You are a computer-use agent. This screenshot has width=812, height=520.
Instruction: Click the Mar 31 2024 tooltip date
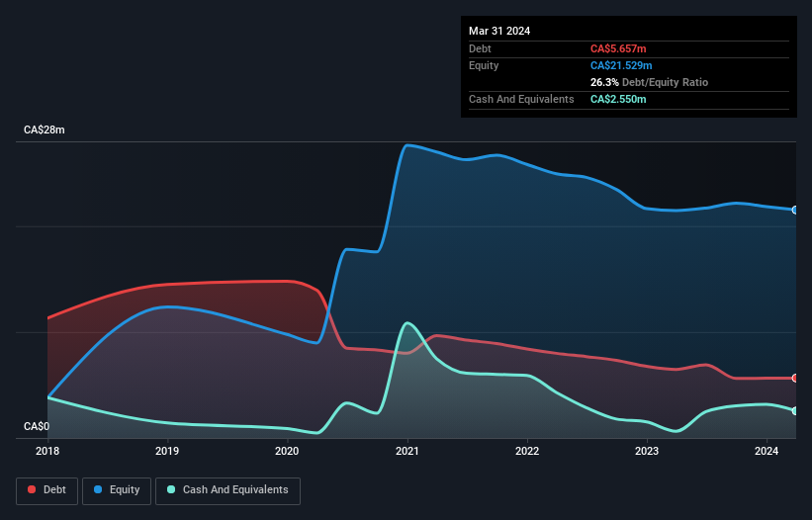[499, 31]
